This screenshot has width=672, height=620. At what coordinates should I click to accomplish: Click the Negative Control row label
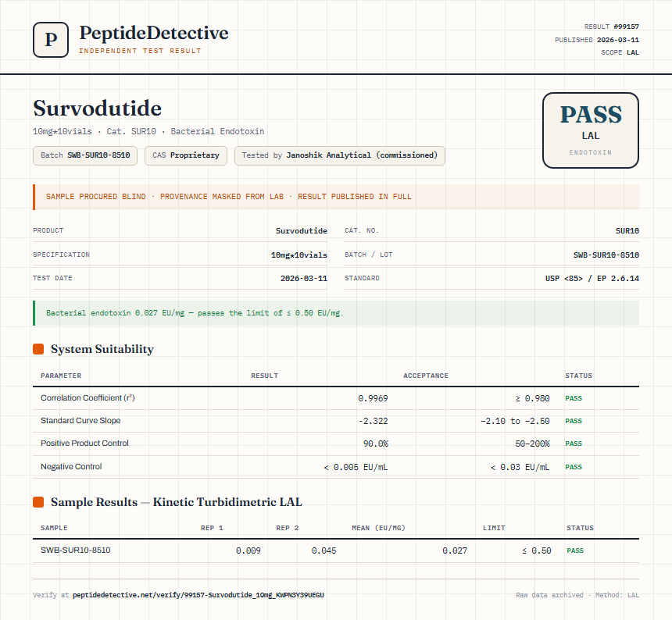click(x=71, y=467)
